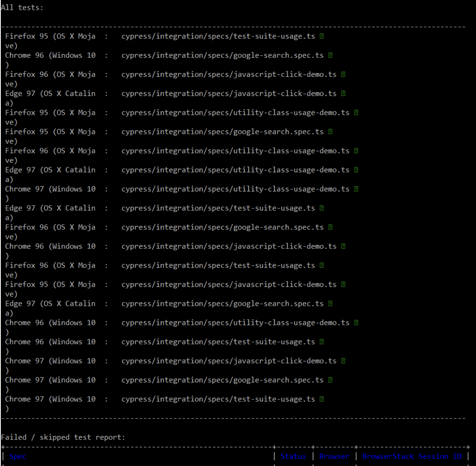
Task: Click status icon for Firefox 95 utility-class-usage-demo.ts
Action: [x=356, y=113]
